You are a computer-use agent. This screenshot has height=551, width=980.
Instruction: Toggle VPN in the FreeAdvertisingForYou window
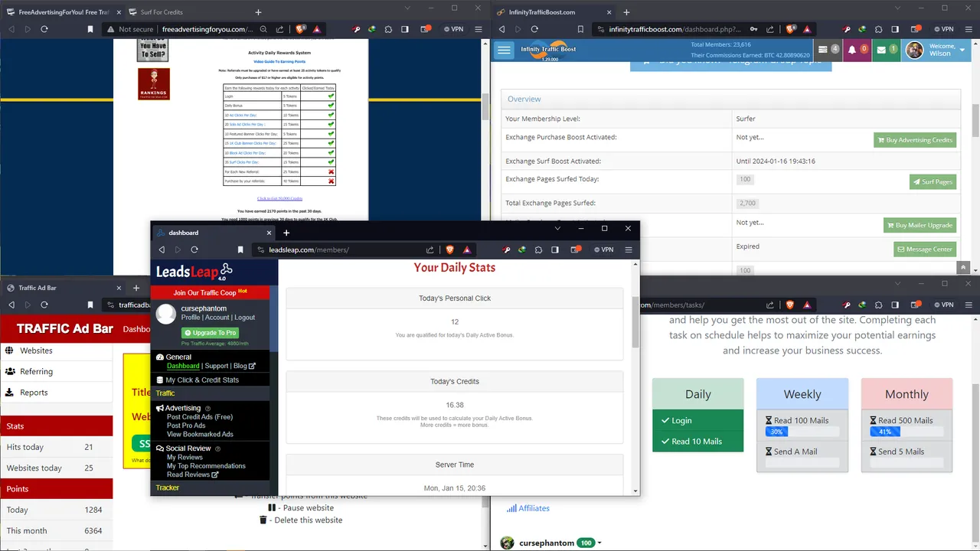(x=454, y=29)
